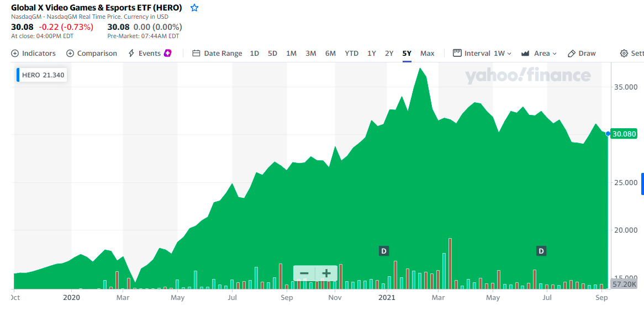The height and width of the screenshot is (316, 644).
Task: Click the Global X Video Games & Esports ETF title
Action: tap(96, 8)
